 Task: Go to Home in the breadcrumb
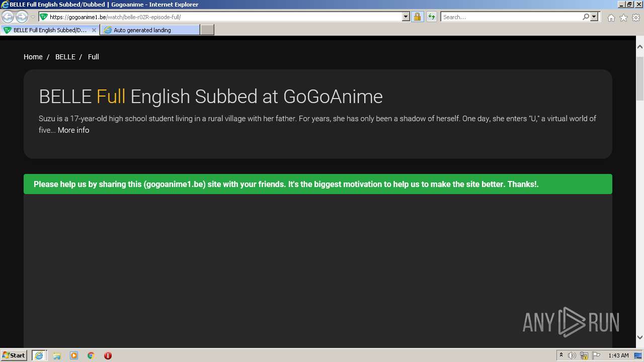tap(33, 57)
